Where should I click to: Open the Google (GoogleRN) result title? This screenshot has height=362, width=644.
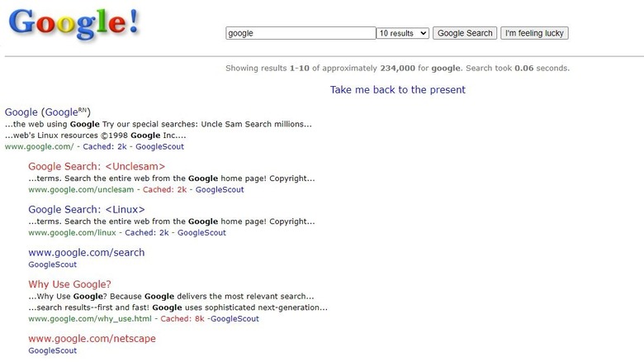(47, 112)
